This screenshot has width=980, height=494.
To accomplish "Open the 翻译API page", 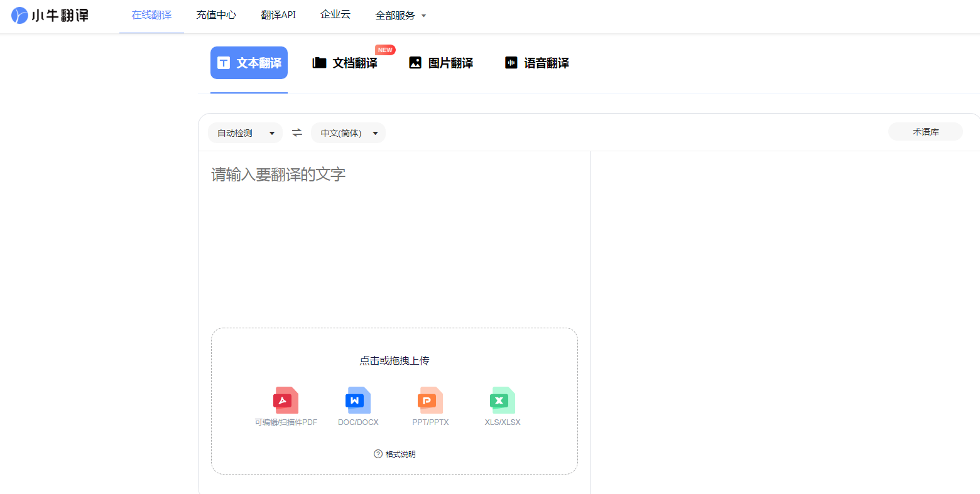I will [x=278, y=14].
